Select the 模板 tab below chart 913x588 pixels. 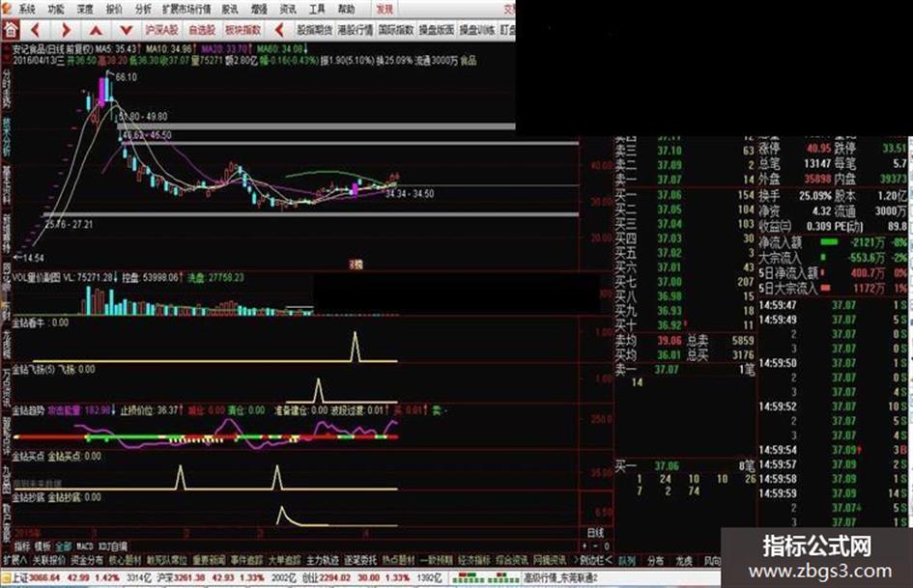tap(43, 546)
